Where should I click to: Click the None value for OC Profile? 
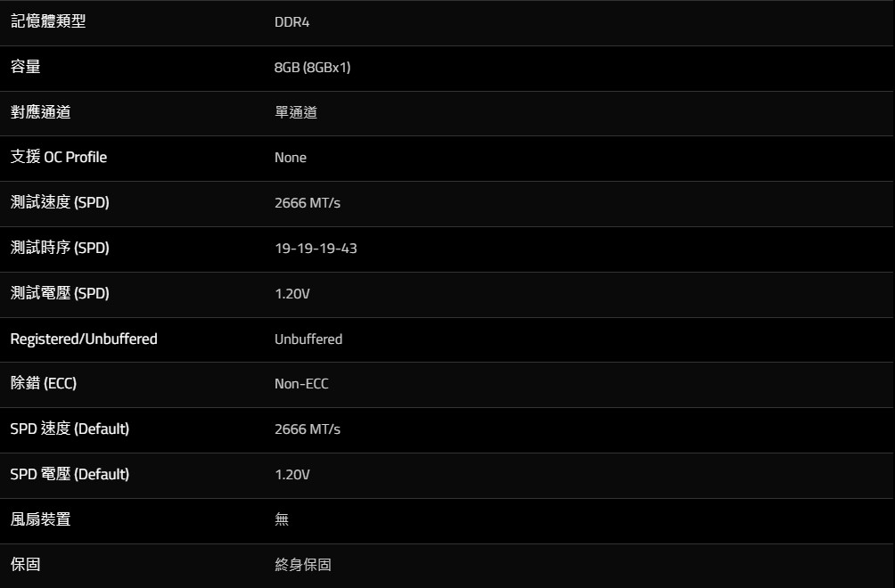(290, 158)
